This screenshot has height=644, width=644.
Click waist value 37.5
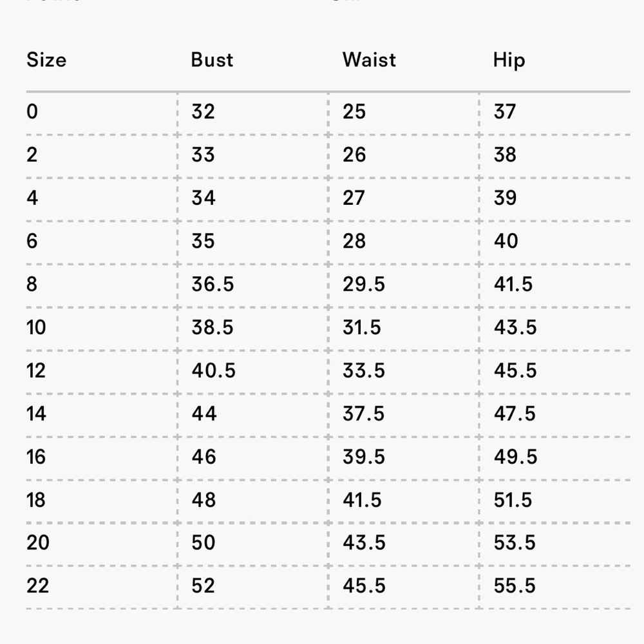click(364, 413)
